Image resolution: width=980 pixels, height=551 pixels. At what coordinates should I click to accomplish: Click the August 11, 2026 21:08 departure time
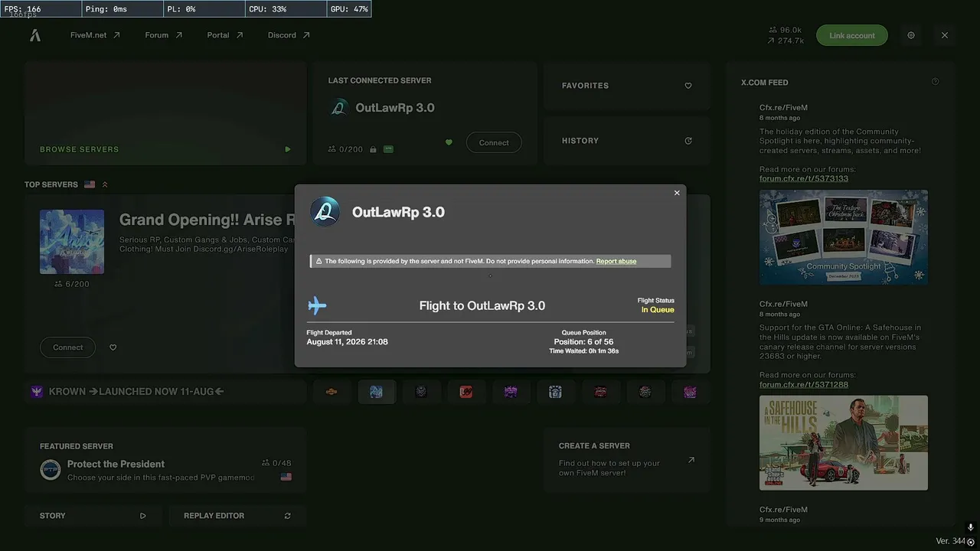coord(347,342)
